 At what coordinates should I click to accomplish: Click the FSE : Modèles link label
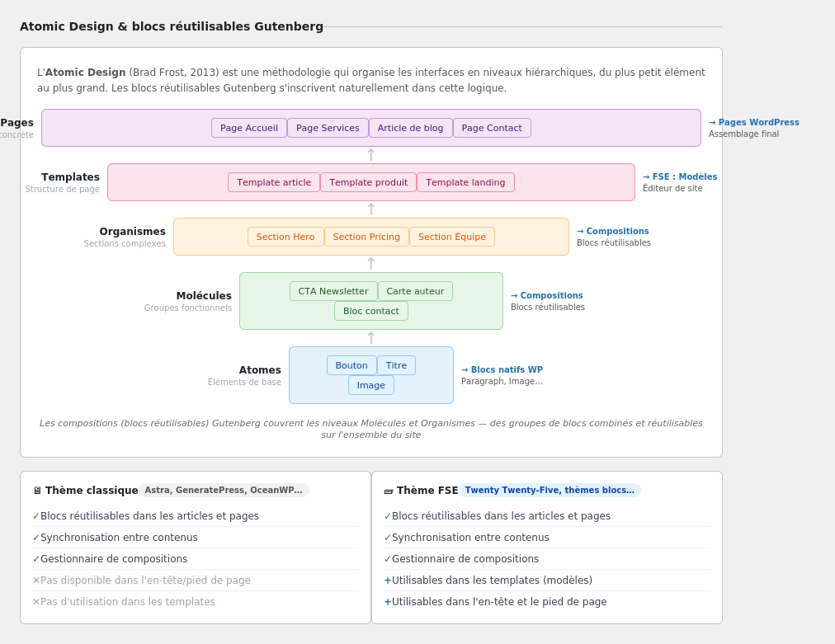coord(680,176)
